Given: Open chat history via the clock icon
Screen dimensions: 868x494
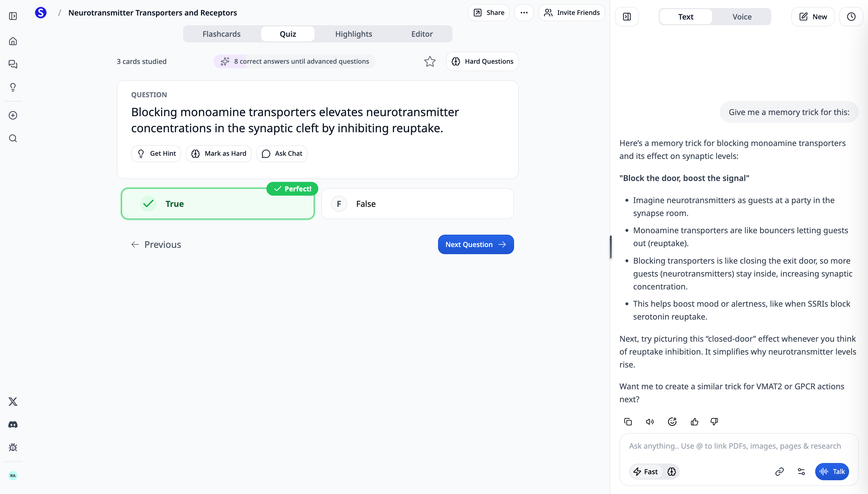Looking at the screenshot, I should (851, 16).
